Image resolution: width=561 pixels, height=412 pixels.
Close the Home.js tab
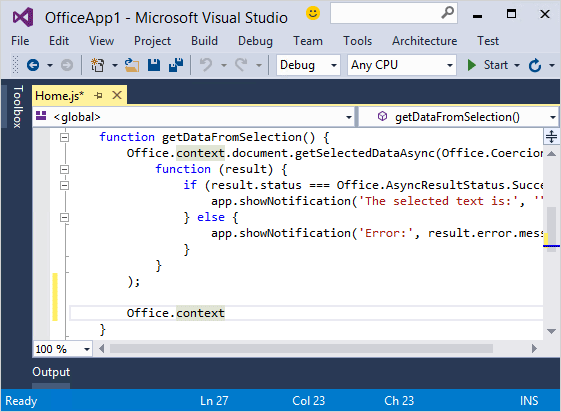click(x=117, y=95)
